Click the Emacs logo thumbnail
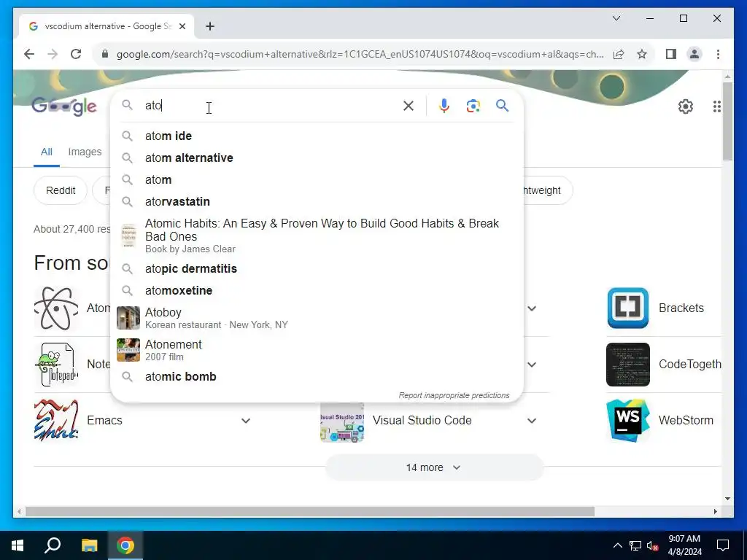 [x=56, y=421]
